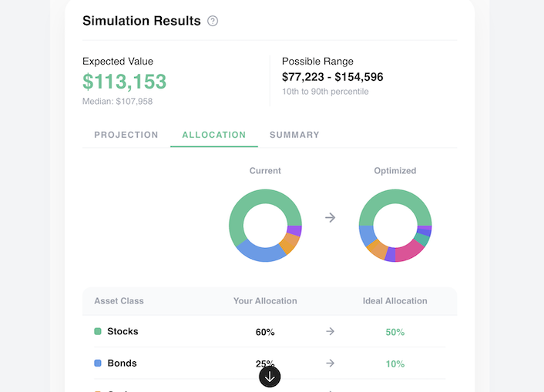
Task: Click the blue Bonds color swatch
Action: 98,364
